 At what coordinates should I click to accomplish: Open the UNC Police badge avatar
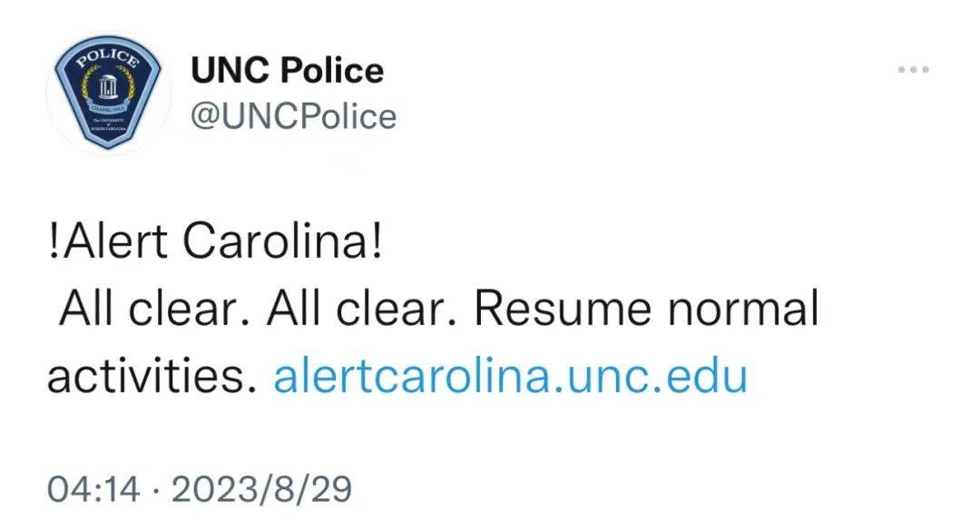(x=108, y=93)
